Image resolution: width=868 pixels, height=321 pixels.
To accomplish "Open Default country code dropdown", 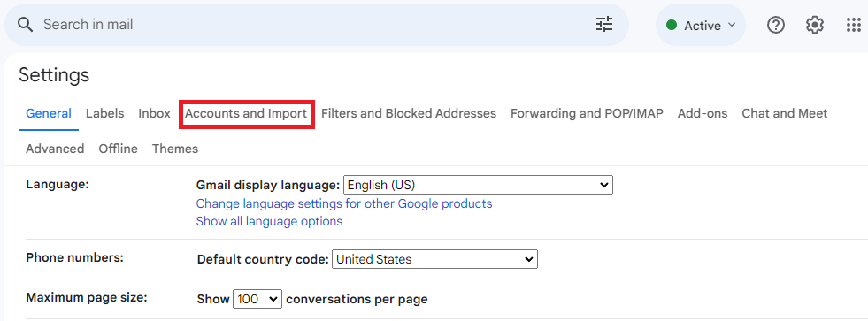I will pyautogui.click(x=434, y=259).
